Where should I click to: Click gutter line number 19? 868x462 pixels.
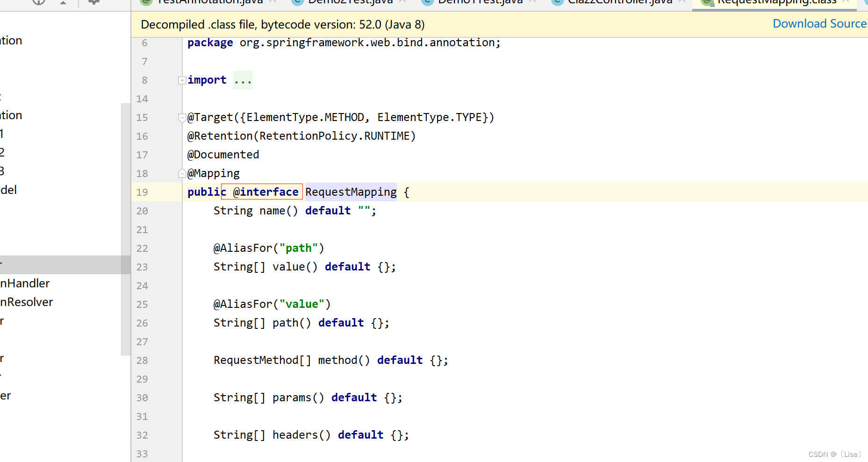142,192
